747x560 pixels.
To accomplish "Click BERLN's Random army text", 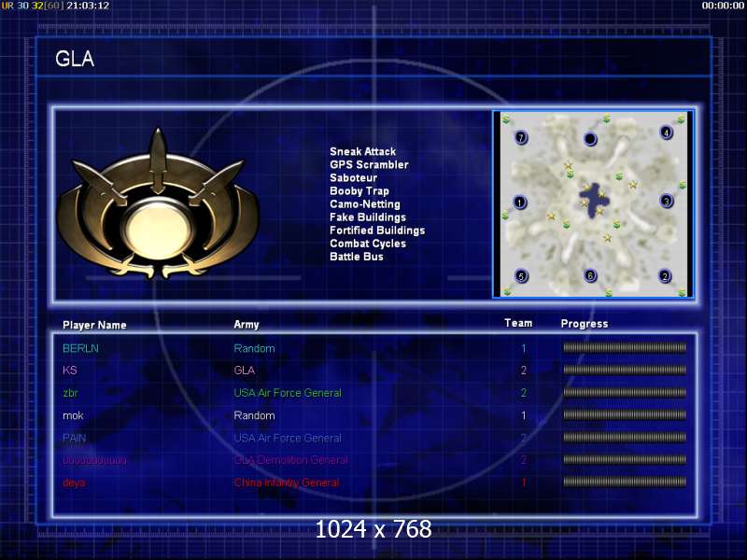I will pyautogui.click(x=254, y=348).
